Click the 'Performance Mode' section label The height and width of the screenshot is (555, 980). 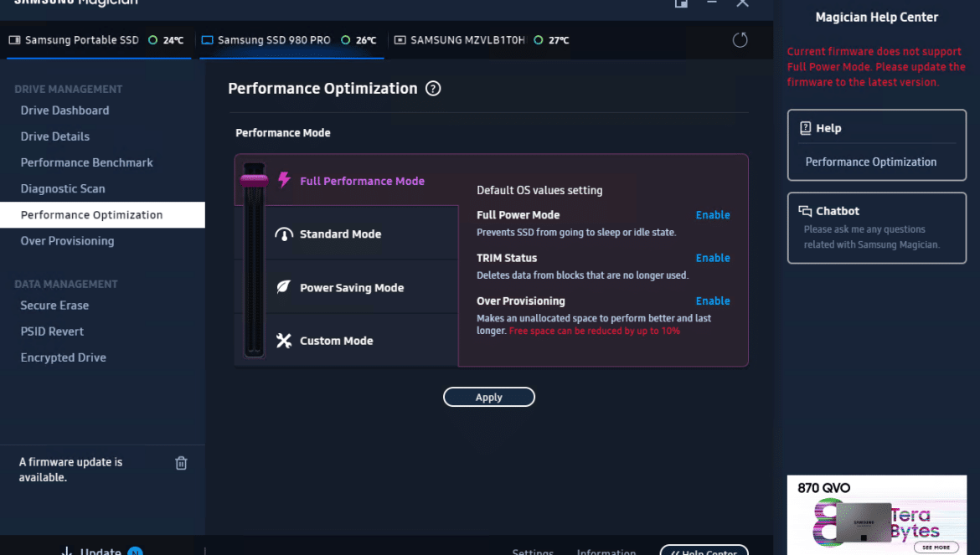click(282, 133)
